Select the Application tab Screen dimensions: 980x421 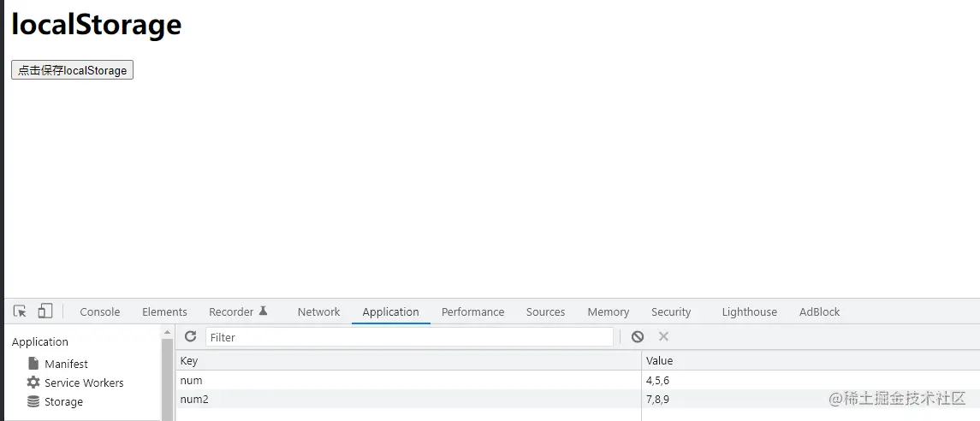[x=390, y=311]
